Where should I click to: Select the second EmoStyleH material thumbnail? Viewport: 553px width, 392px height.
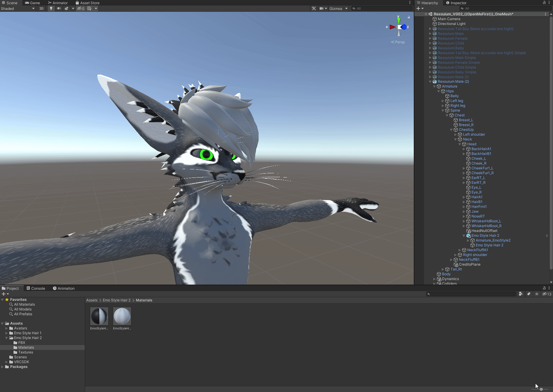click(122, 316)
